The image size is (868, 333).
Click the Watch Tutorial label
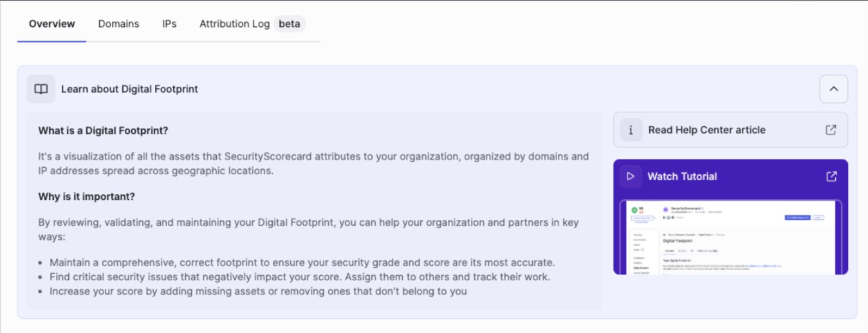pyautogui.click(x=682, y=176)
